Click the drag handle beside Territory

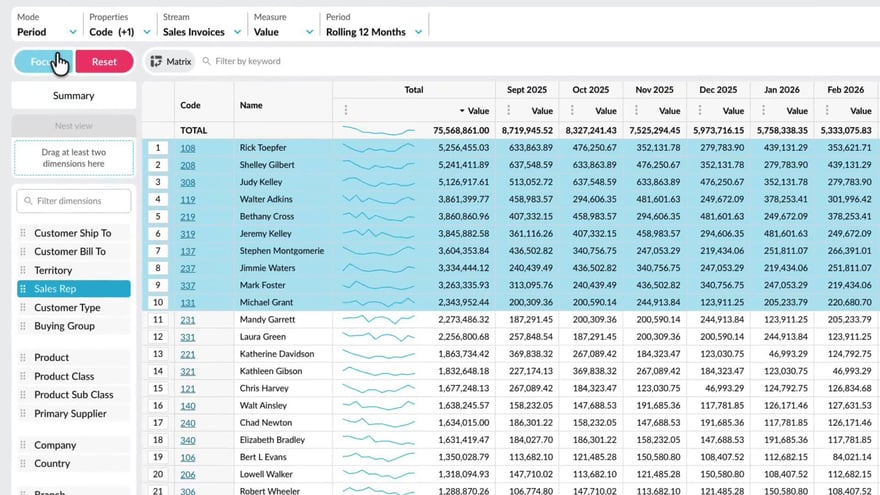point(23,270)
